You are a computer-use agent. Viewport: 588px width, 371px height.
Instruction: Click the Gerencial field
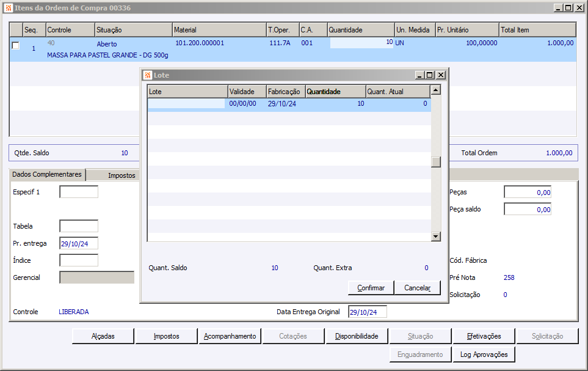(96, 277)
